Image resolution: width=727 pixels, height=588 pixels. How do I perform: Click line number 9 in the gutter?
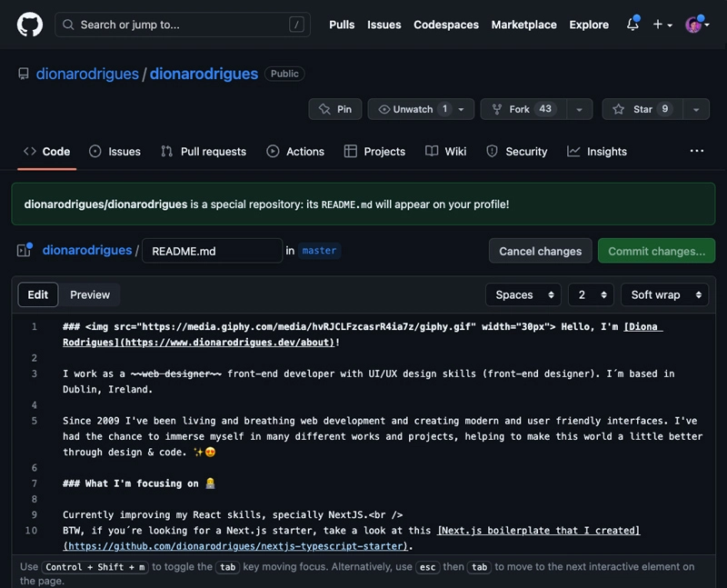click(34, 514)
